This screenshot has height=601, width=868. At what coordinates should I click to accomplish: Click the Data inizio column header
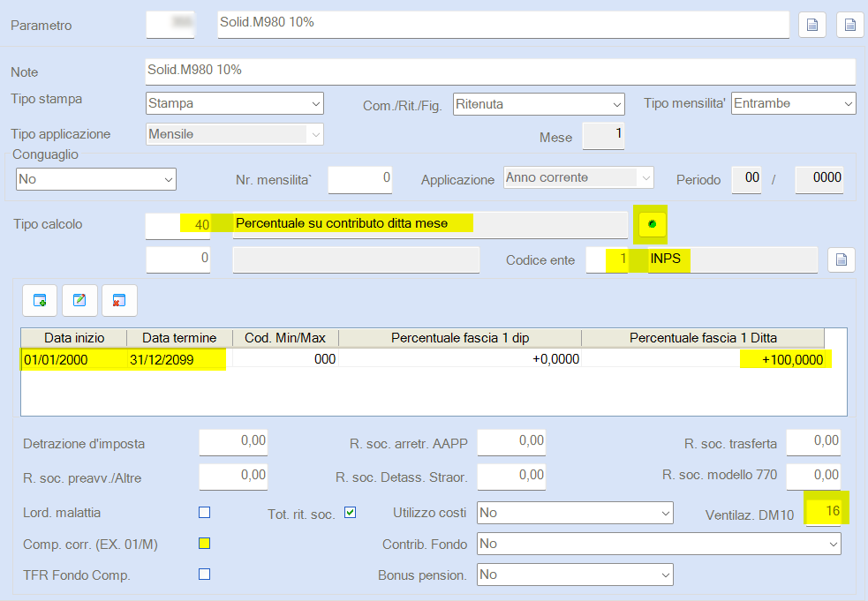coord(74,338)
